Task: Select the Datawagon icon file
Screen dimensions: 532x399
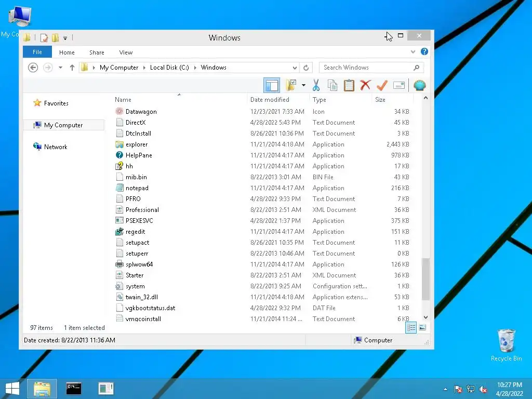Action: coord(119,111)
